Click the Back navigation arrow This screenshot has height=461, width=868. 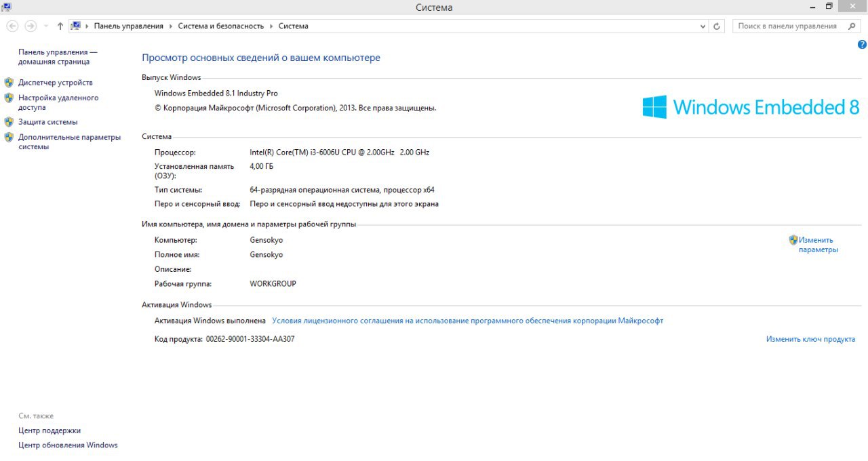(12, 26)
